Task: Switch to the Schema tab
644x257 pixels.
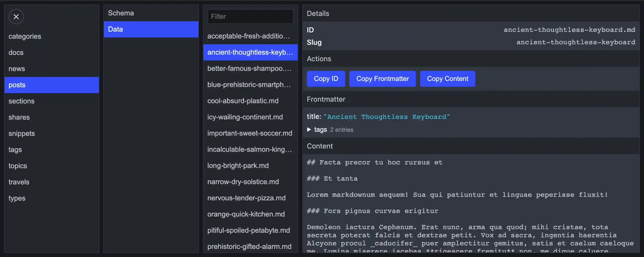Action: click(151, 13)
